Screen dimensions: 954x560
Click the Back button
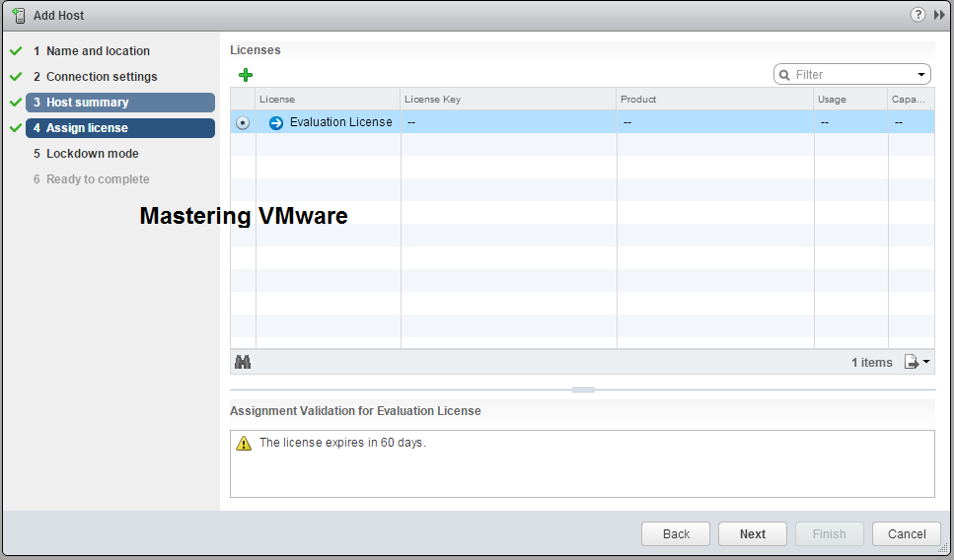coord(676,533)
